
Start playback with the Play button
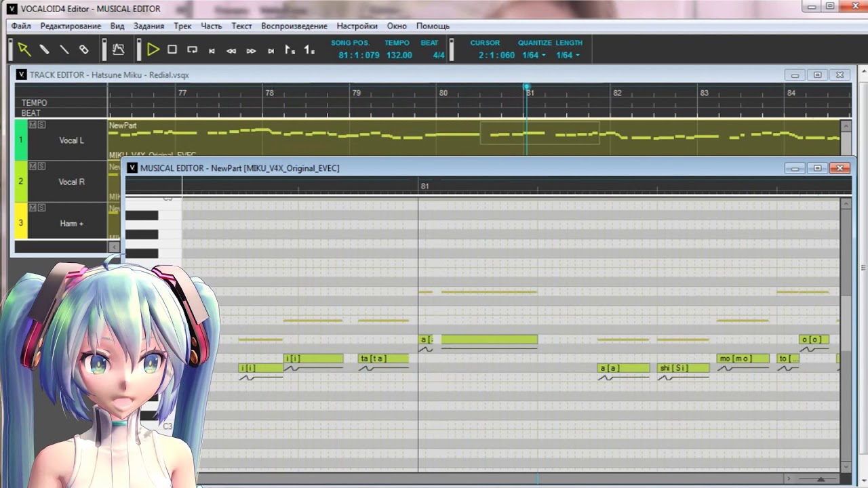[x=153, y=49]
